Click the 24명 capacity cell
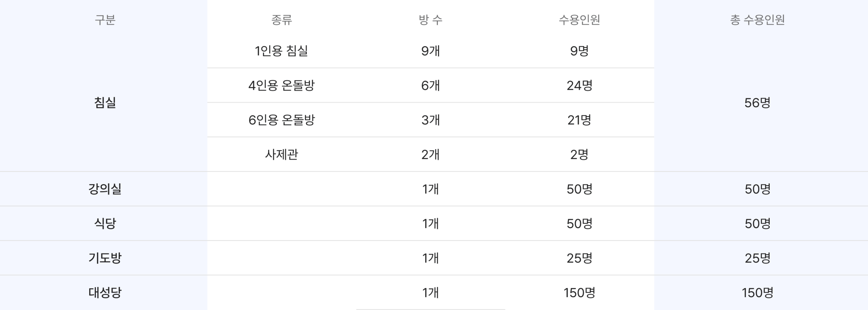Viewport: 868px width, 310px height. 579,85
